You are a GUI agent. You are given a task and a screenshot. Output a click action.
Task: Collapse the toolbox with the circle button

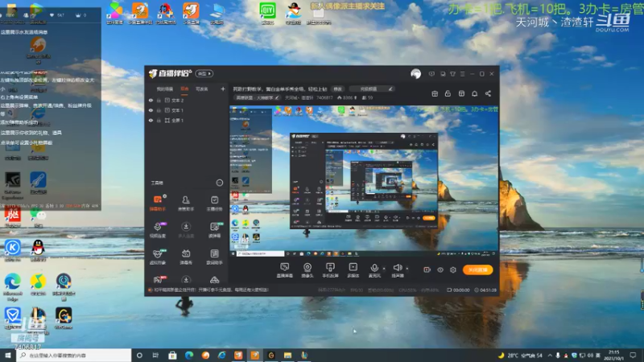[x=219, y=183]
